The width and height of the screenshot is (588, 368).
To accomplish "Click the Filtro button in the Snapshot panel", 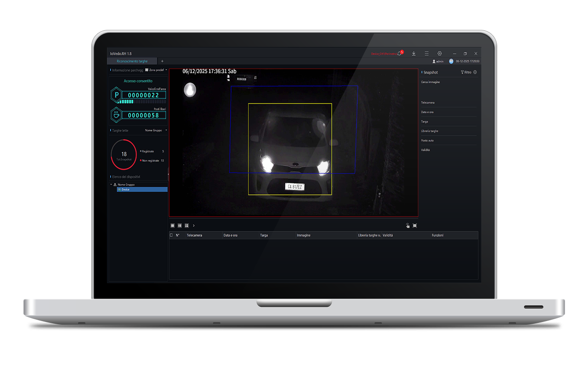I will click(x=465, y=72).
